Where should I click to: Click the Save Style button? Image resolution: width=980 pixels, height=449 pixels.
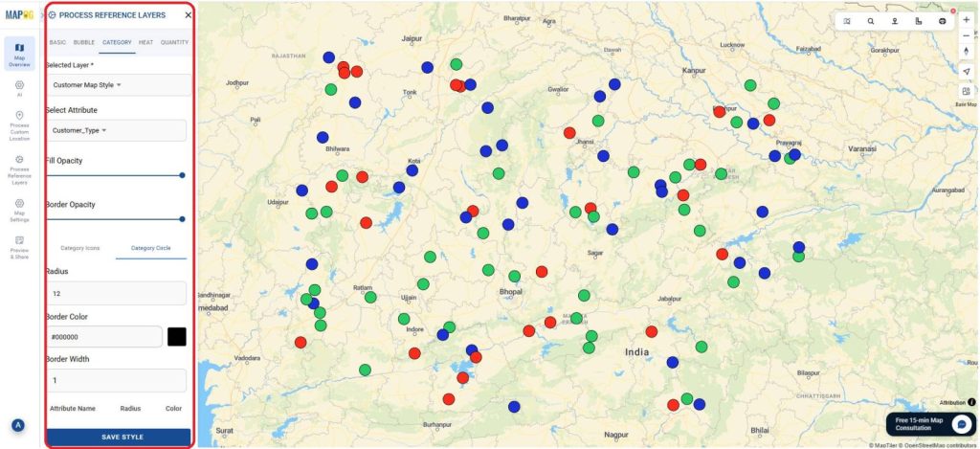tap(119, 438)
